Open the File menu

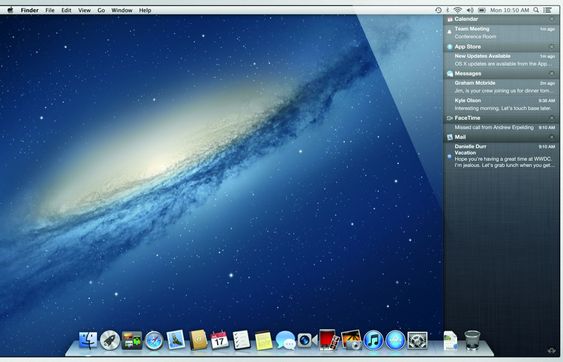point(50,10)
